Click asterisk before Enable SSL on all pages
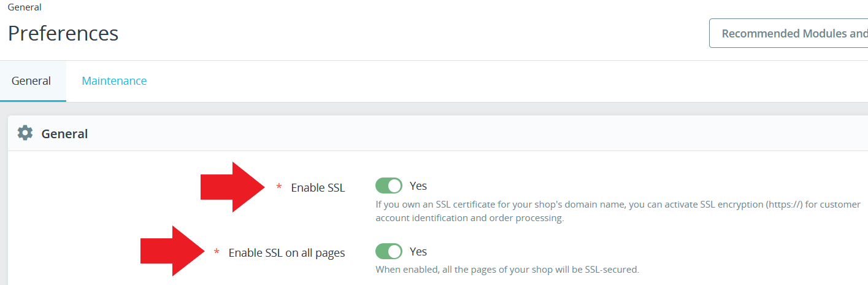The width and height of the screenshot is (868, 285). click(x=217, y=252)
